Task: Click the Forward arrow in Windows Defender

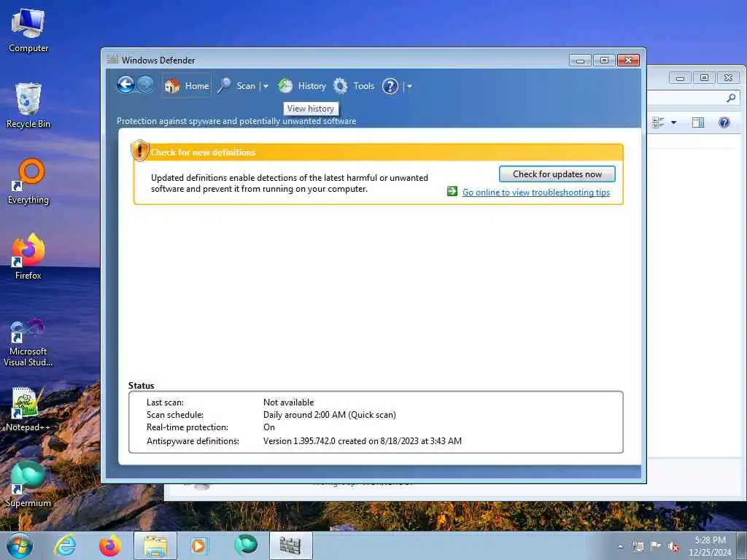Action: coord(146,85)
